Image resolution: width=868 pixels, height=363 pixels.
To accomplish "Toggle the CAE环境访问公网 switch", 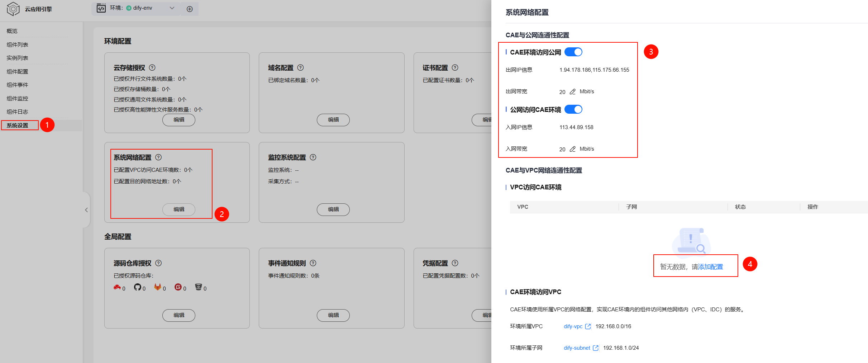I will point(573,52).
